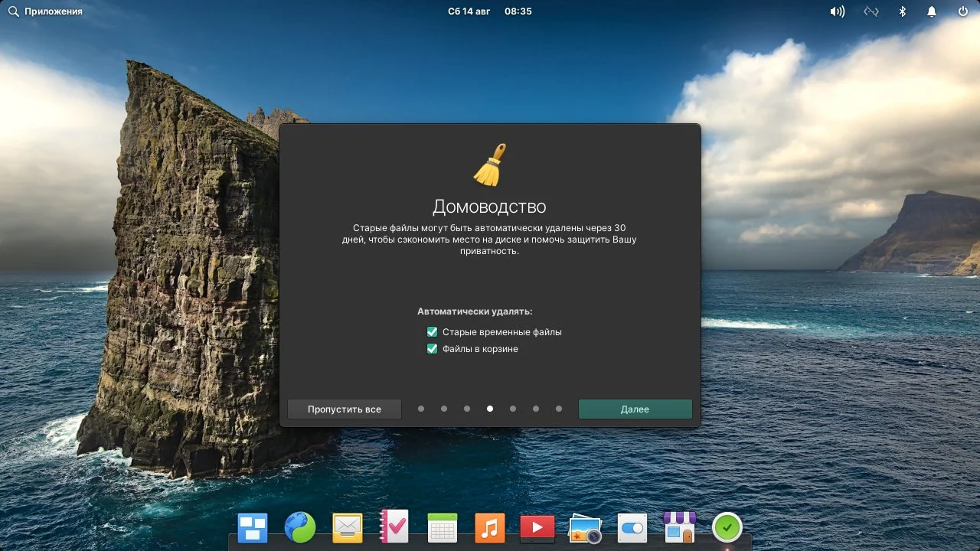Open the notifications bell in the panel
Image resolution: width=980 pixels, height=551 pixels.
931,11
